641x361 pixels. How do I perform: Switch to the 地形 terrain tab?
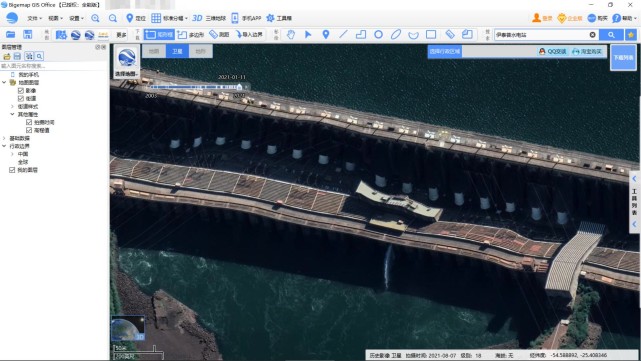click(200, 52)
